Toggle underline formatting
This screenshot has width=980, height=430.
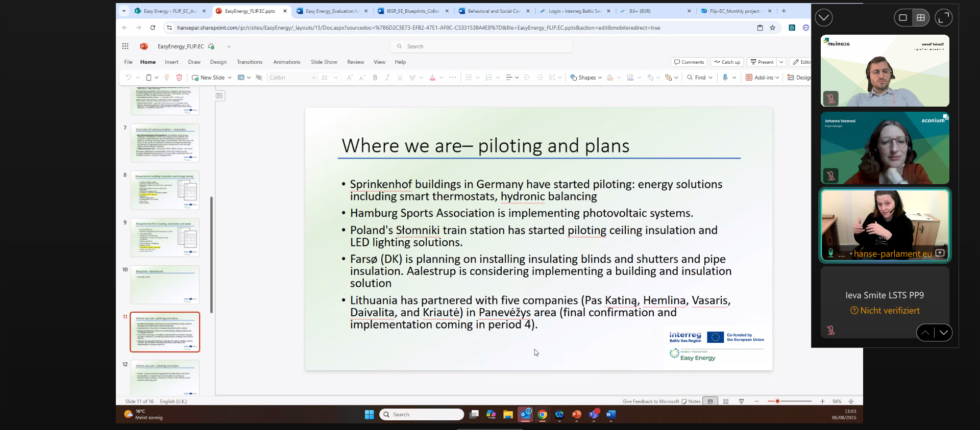[400, 78]
